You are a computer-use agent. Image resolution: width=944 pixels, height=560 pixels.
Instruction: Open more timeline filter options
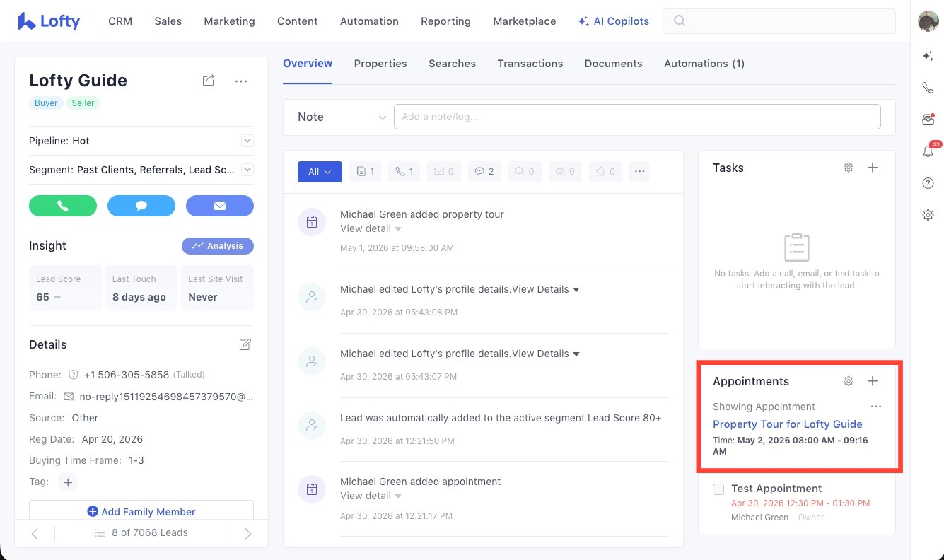click(x=639, y=171)
